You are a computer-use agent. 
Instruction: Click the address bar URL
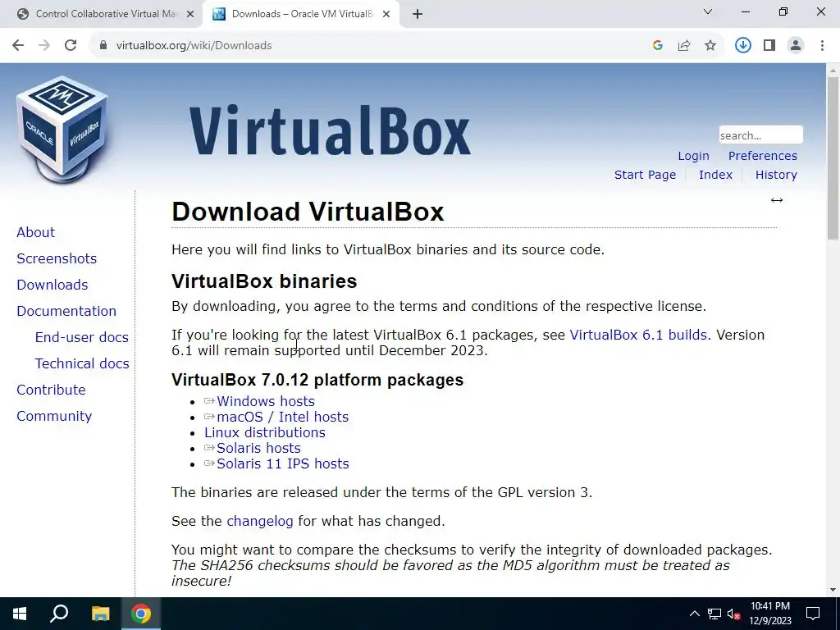(194, 46)
